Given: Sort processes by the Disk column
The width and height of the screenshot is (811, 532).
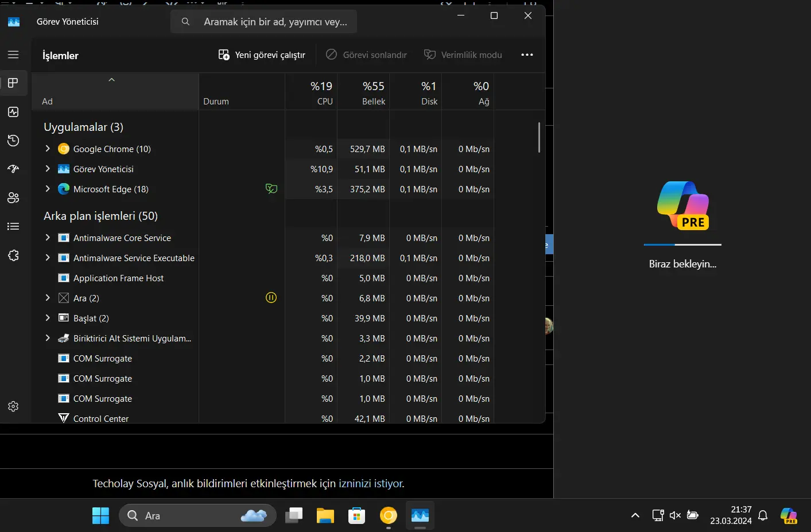Looking at the screenshot, I should tap(416, 92).
